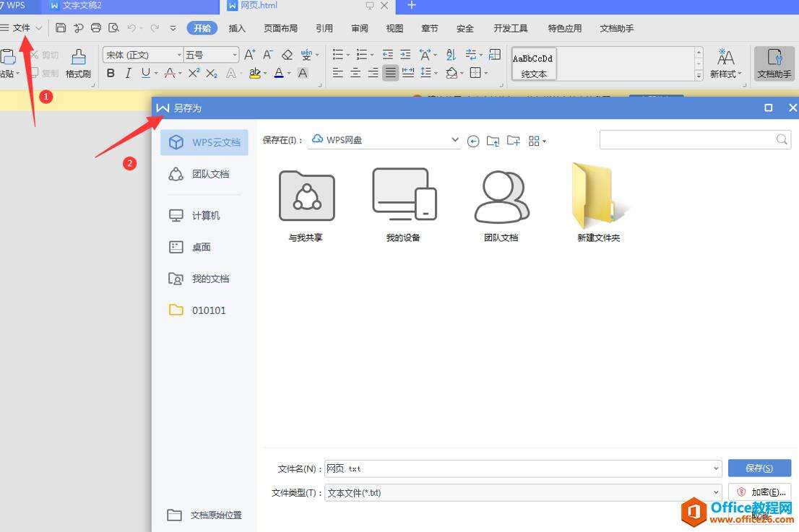
Task: Click the numbered list icon
Action: point(362,54)
